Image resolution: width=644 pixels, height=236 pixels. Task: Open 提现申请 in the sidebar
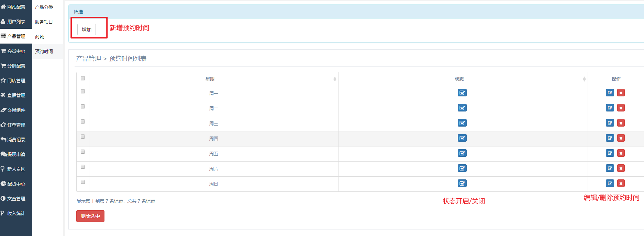click(16, 154)
